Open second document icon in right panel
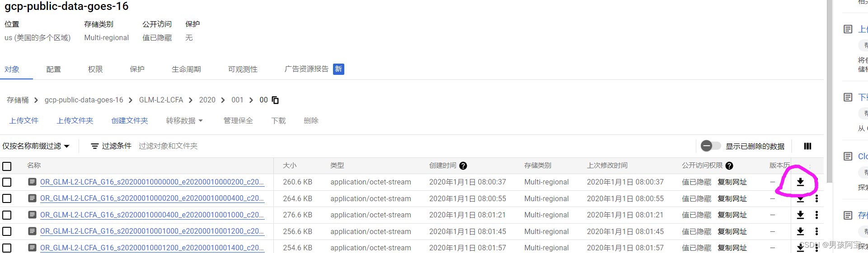 [x=848, y=97]
